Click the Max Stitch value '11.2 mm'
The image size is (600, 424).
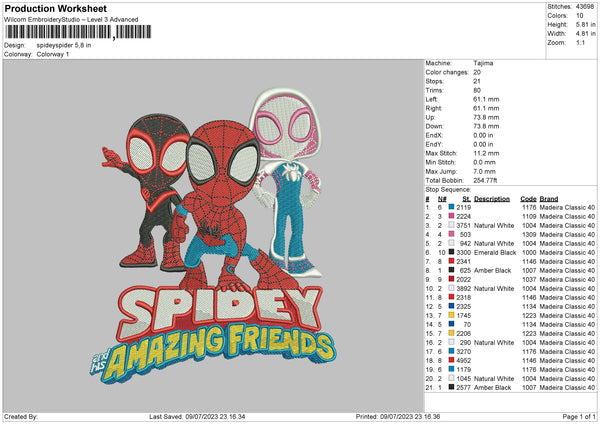point(486,153)
